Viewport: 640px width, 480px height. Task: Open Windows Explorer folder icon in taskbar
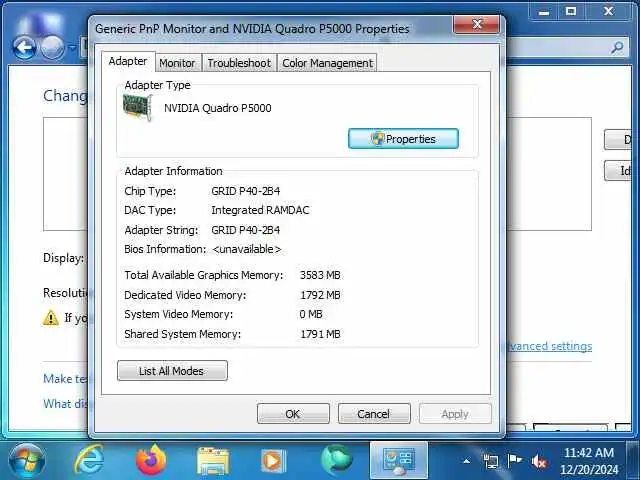click(212, 461)
